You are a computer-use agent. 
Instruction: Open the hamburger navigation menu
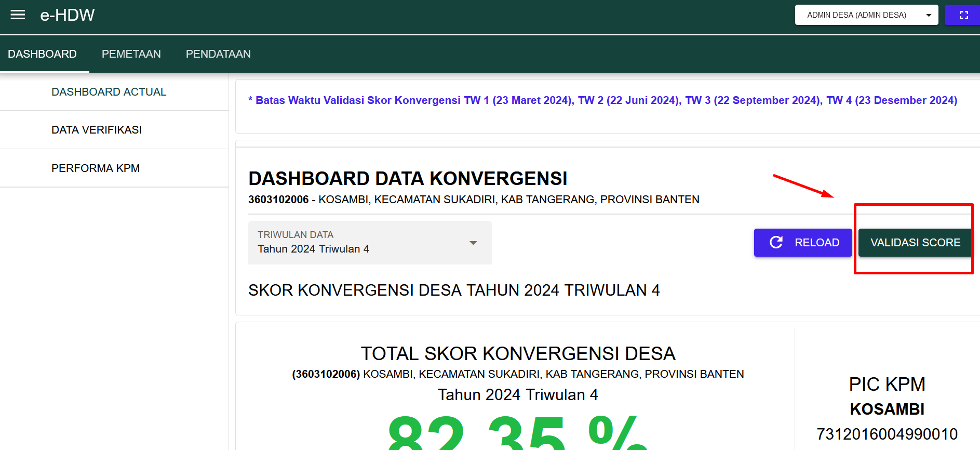(x=18, y=15)
